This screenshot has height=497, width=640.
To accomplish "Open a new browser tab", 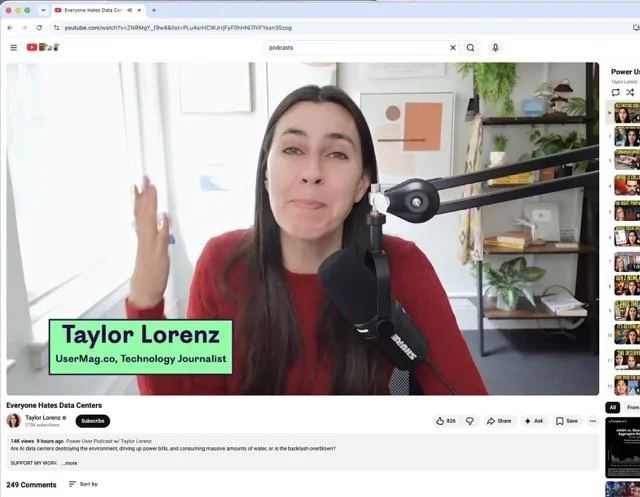I will tap(154, 10).
